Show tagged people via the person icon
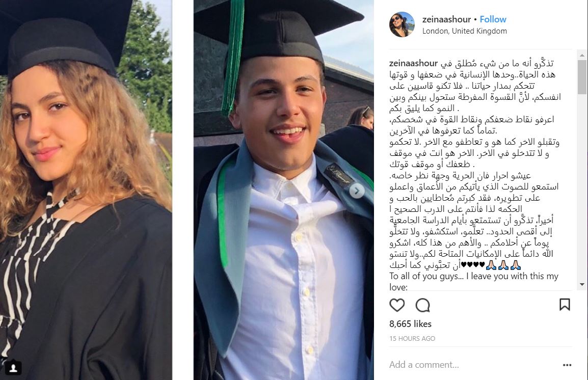 click(x=13, y=368)
